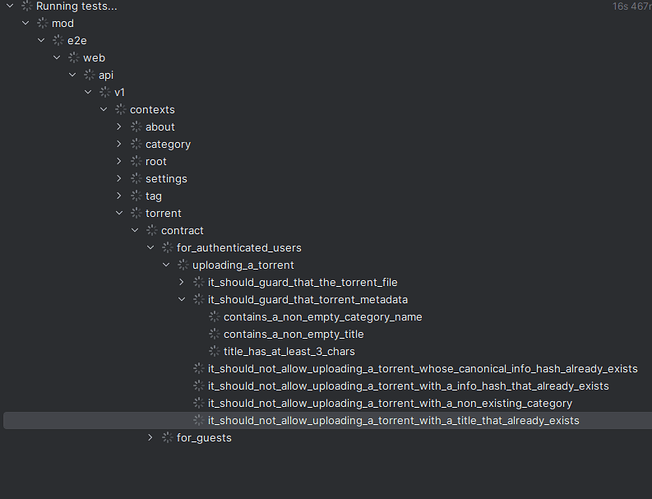Select contains_a_non_empty_category_name test
Viewport: 652px width, 499px height.
pyautogui.click(x=323, y=317)
